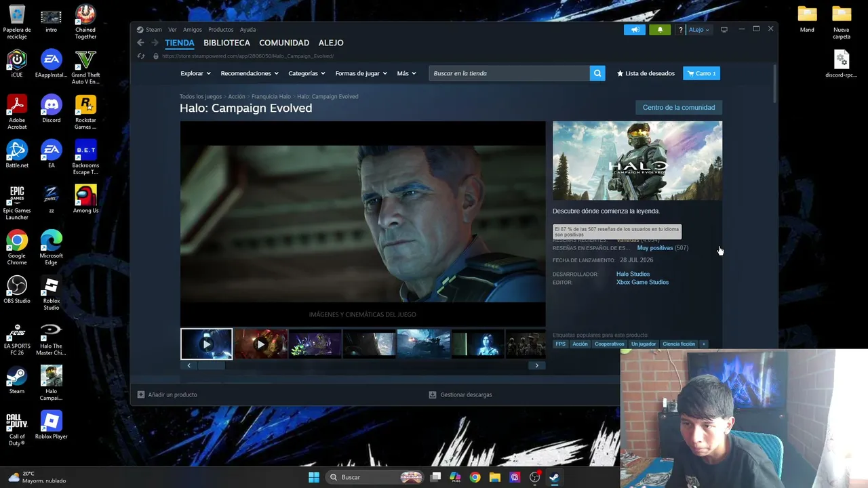
Task: Expand the Más dropdown
Action: 406,73
